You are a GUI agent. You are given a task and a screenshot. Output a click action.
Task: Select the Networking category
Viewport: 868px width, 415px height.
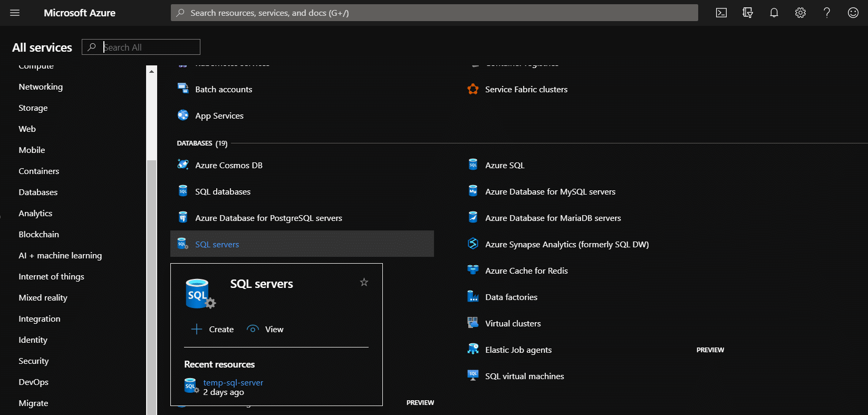click(41, 86)
